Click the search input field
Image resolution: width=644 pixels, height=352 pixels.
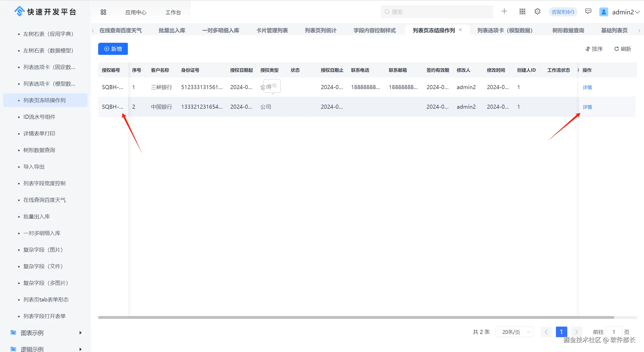click(x=437, y=12)
